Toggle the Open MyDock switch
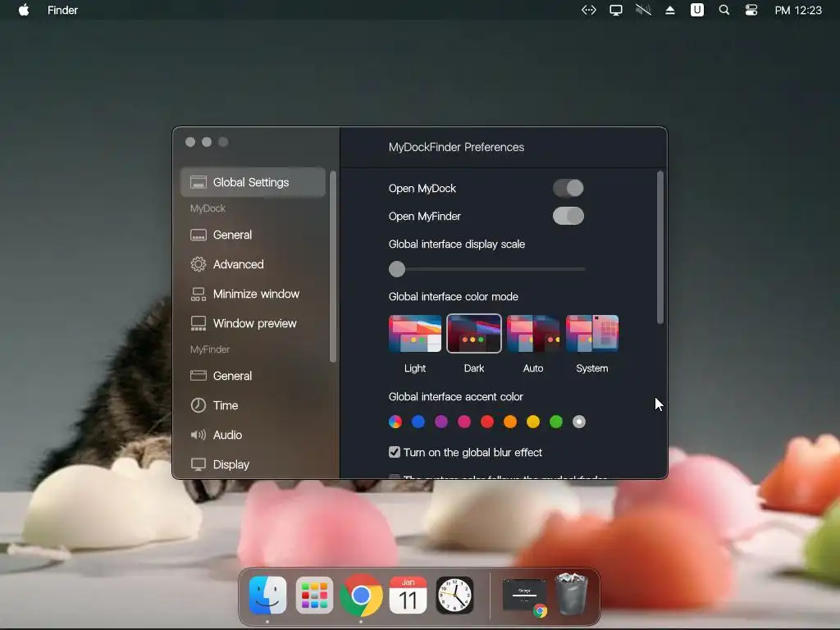Image resolution: width=840 pixels, height=630 pixels. (568, 188)
